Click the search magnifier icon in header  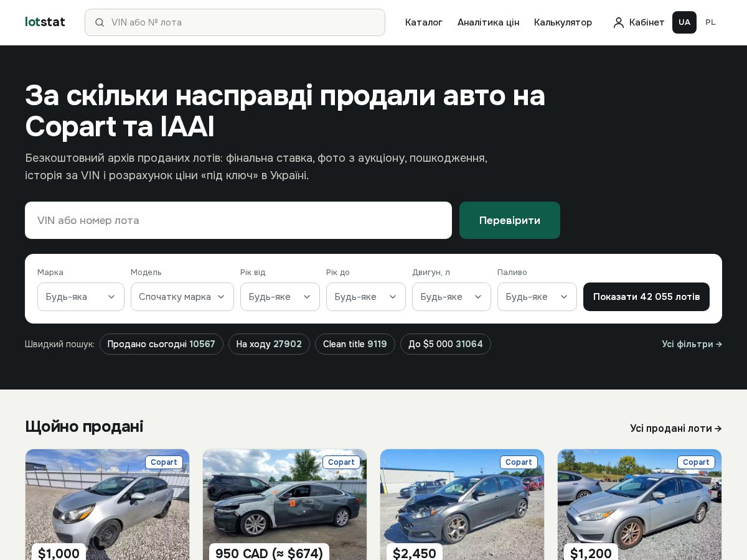coord(100,22)
